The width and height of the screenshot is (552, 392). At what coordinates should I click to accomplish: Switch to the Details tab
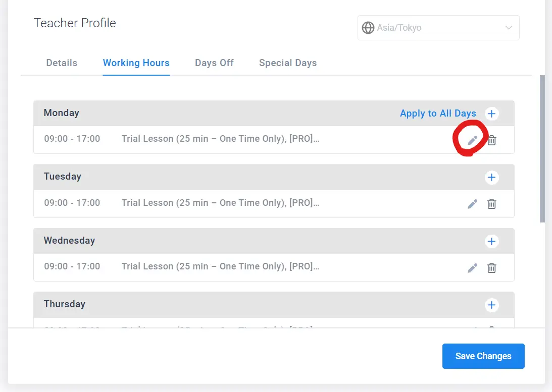coord(62,63)
